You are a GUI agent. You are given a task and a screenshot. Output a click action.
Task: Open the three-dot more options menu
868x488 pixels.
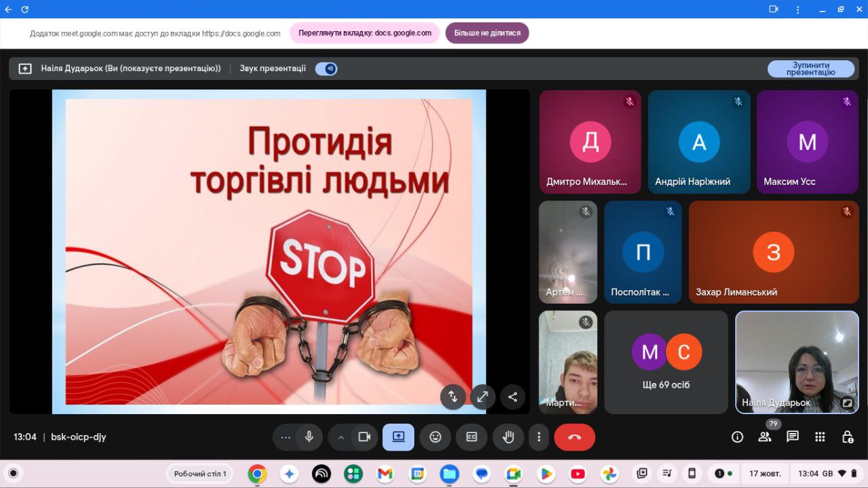[x=538, y=437]
